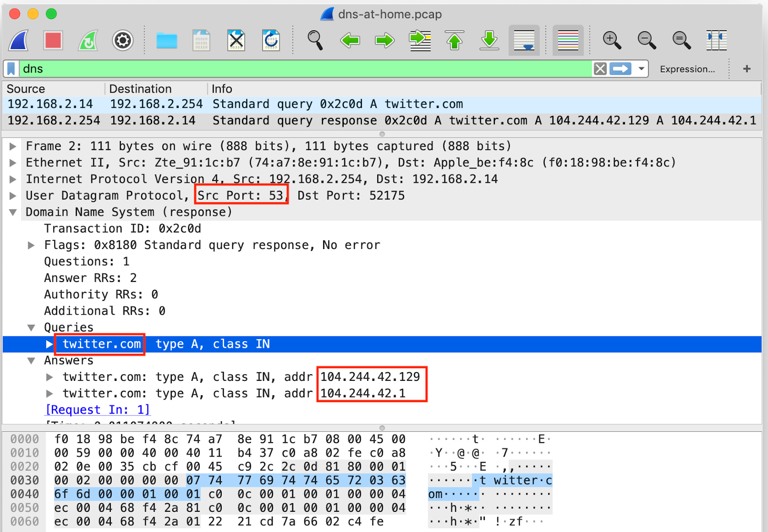768x532 pixels.
Task: Toggle packet list colorization
Action: tap(568, 40)
